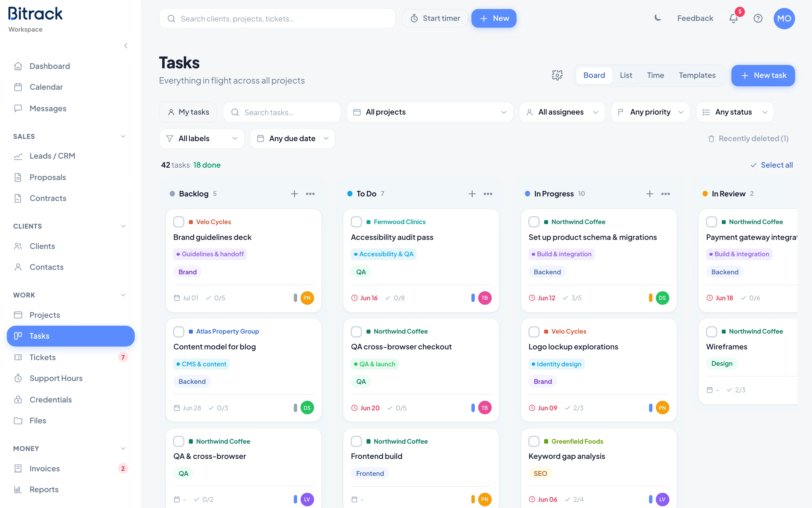Click the Start timer button
812x508 pixels.
[435, 18]
